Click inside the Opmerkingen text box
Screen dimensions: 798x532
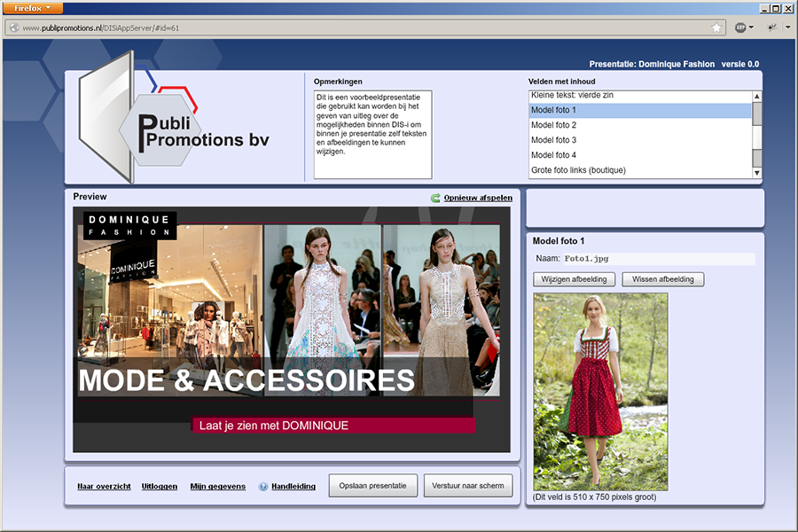[x=373, y=135]
